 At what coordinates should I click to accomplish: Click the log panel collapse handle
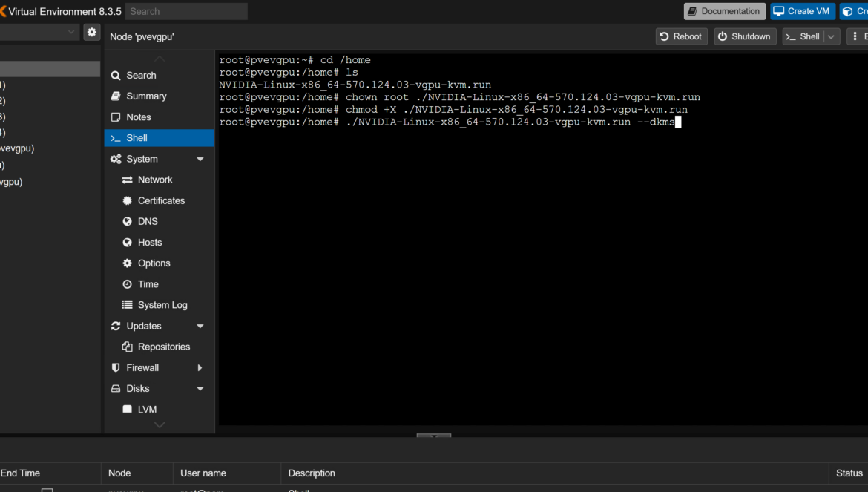click(x=434, y=436)
